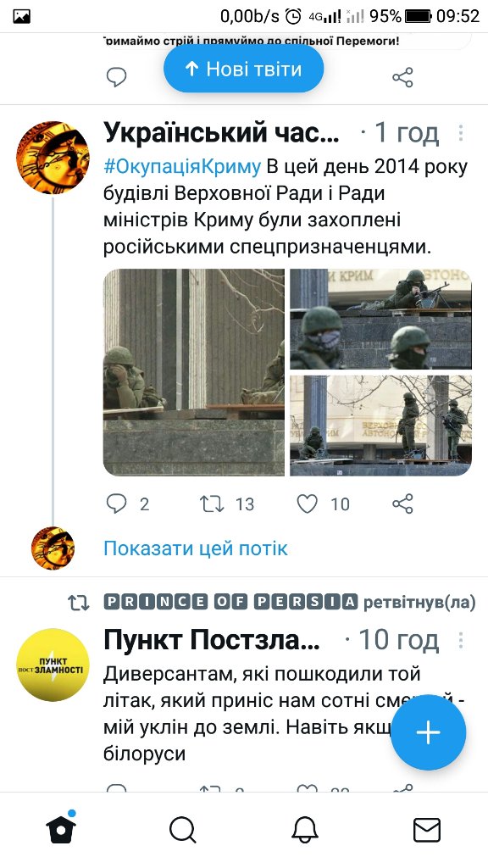Like the tweet with 10 hearts

click(307, 504)
